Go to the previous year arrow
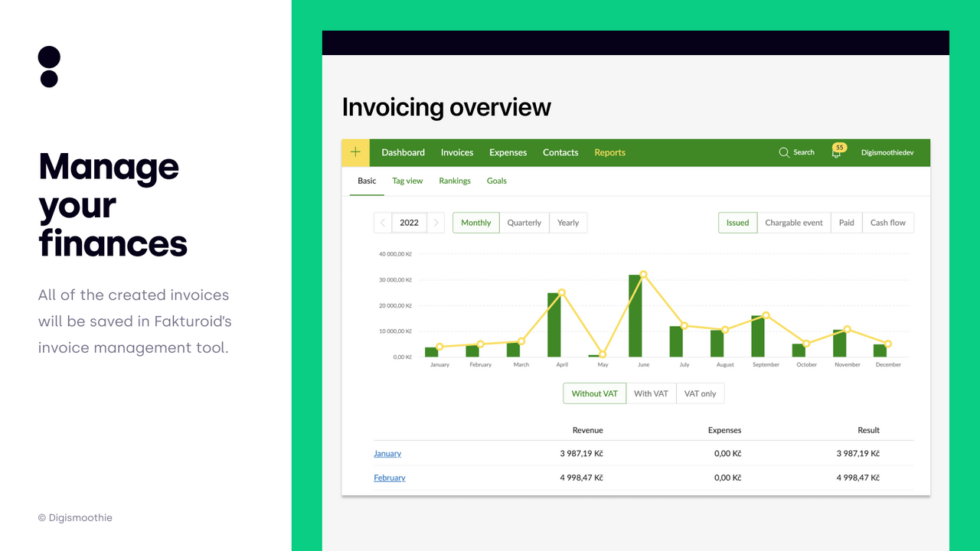The image size is (980, 551). tap(383, 223)
